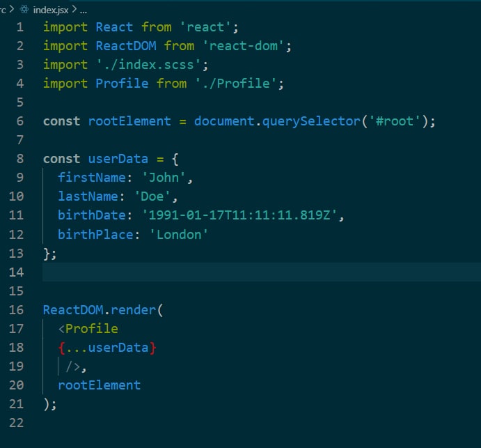Click line number 14 in the gutter
Image resolution: width=481 pixels, height=448 pixels.
point(16,272)
